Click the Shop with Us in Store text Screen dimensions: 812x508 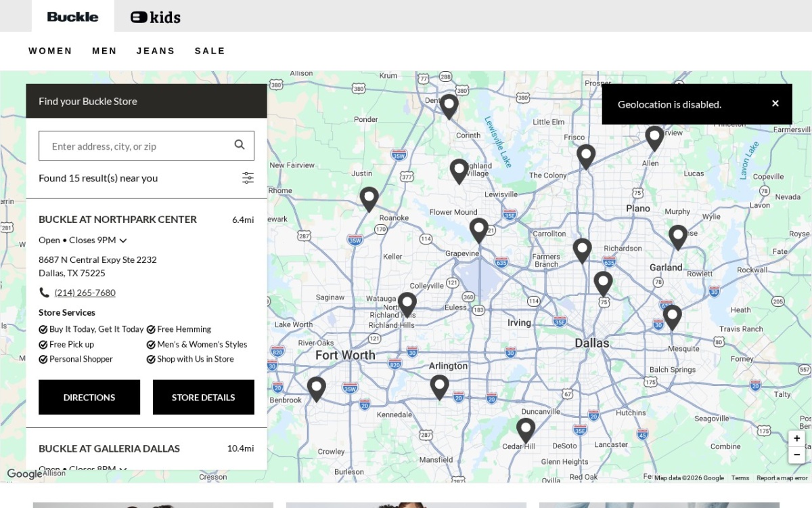tap(196, 359)
